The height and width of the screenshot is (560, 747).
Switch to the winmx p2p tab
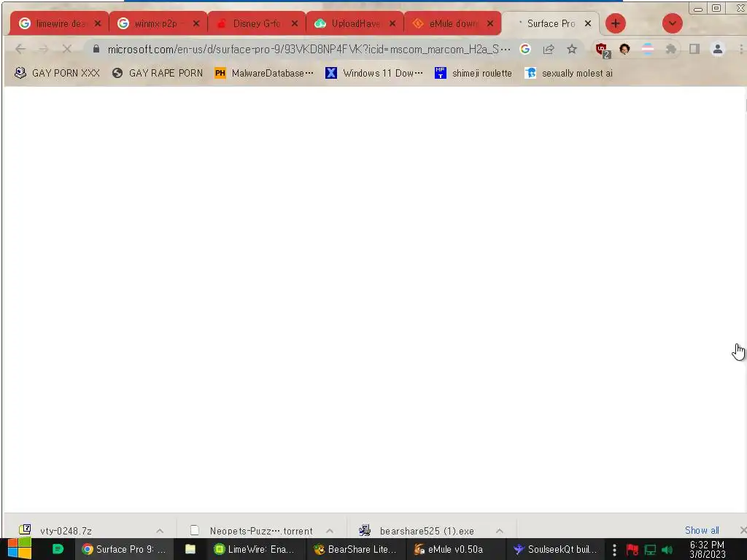(x=156, y=23)
